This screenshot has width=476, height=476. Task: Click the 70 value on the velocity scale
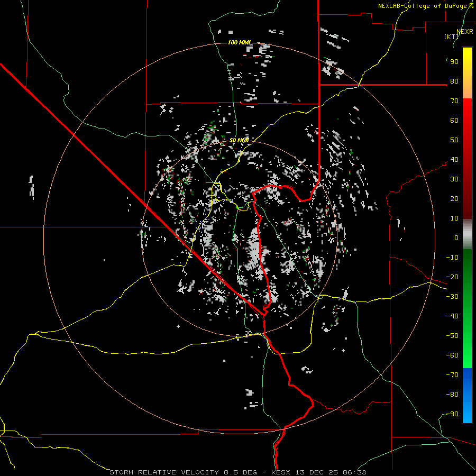454,101
